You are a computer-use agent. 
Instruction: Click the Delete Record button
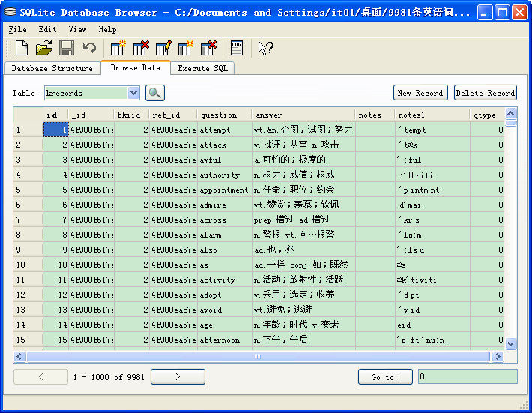486,93
